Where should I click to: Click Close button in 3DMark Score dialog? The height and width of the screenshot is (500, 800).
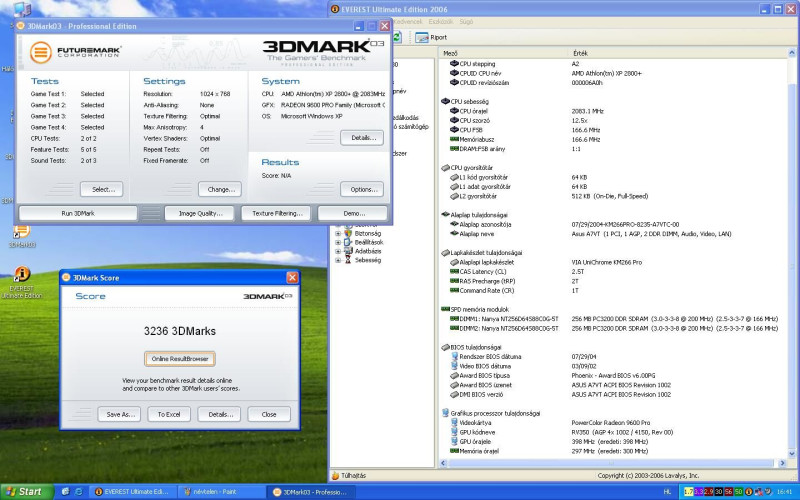(269, 414)
